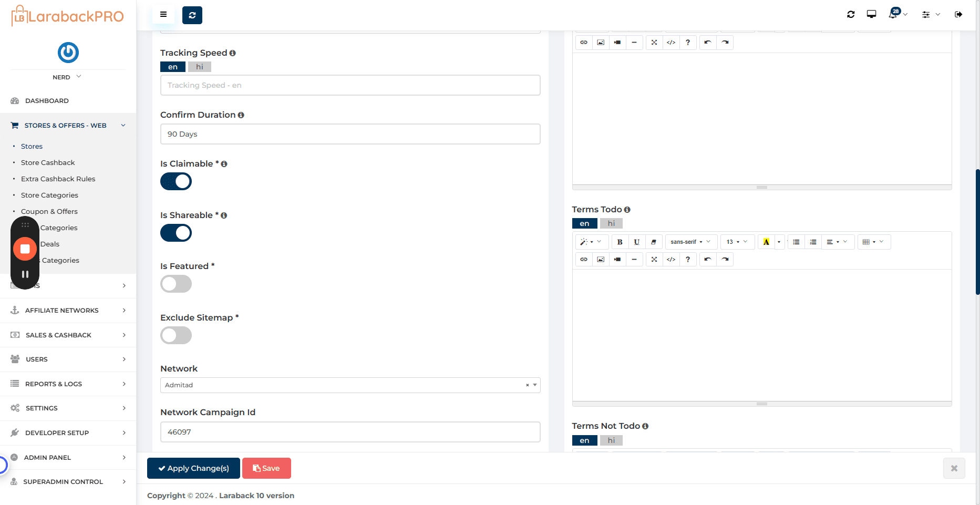The image size is (980, 505).
Task: Insert link in Terms Todo editor
Action: click(x=584, y=259)
